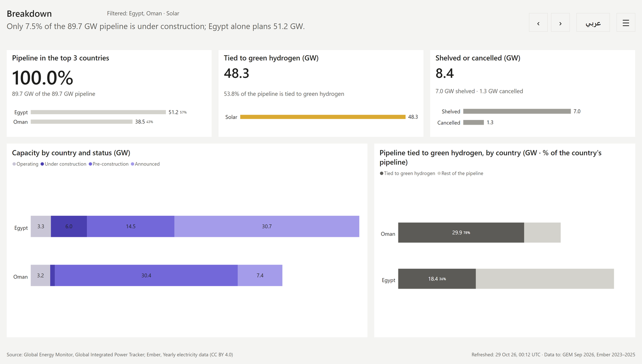Image resolution: width=642 pixels, height=364 pixels.
Task: Click the 'Refreshed: 29 Oct 26' footer text
Action: tap(553, 354)
